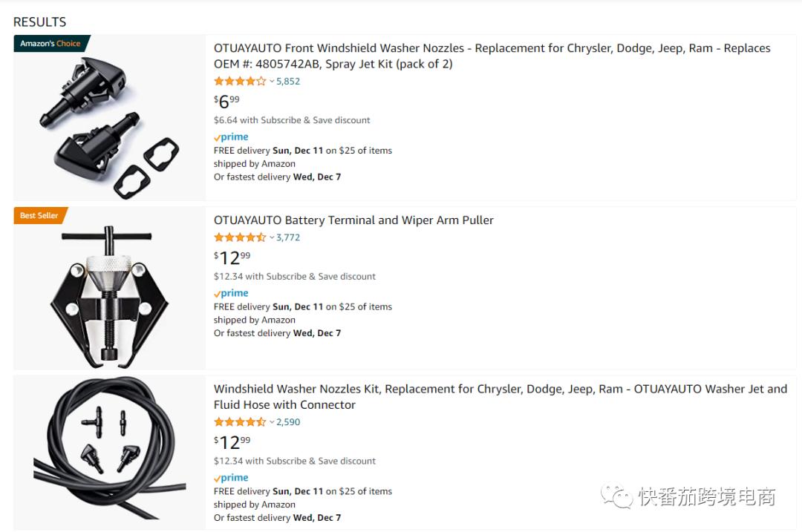This screenshot has height=532, width=802.
Task: Click the black fluid hose kit image
Action: coord(109,453)
